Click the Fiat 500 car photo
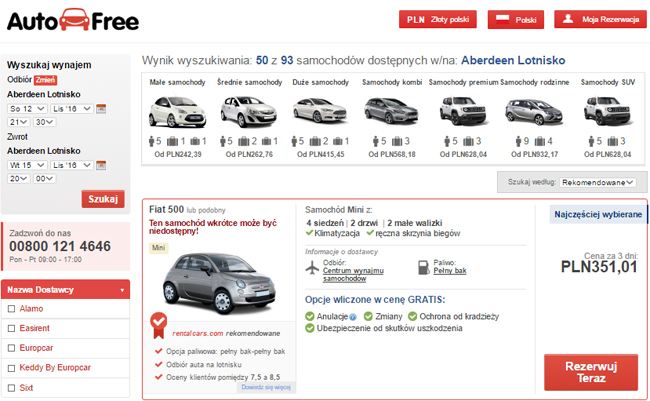Viewport: 650px width, 401px height. click(x=218, y=283)
